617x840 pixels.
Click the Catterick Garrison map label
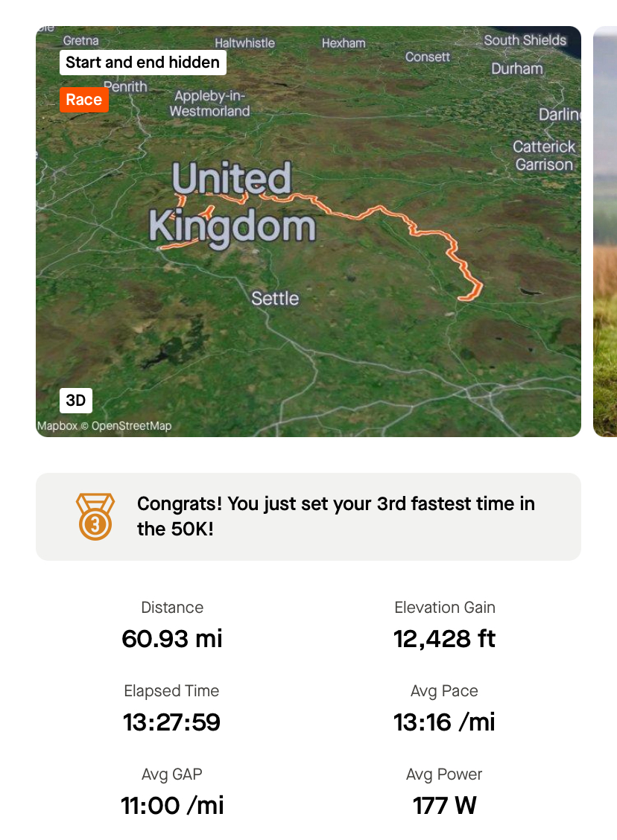[545, 156]
